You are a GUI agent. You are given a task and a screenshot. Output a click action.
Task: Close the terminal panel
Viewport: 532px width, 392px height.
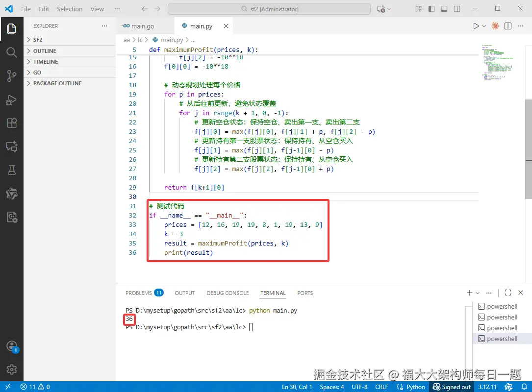pos(521,293)
